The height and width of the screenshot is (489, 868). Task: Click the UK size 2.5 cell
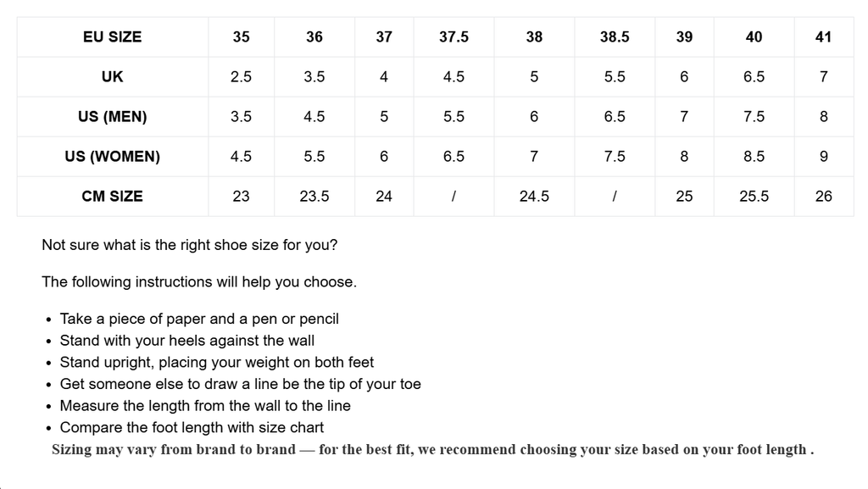[x=241, y=76]
